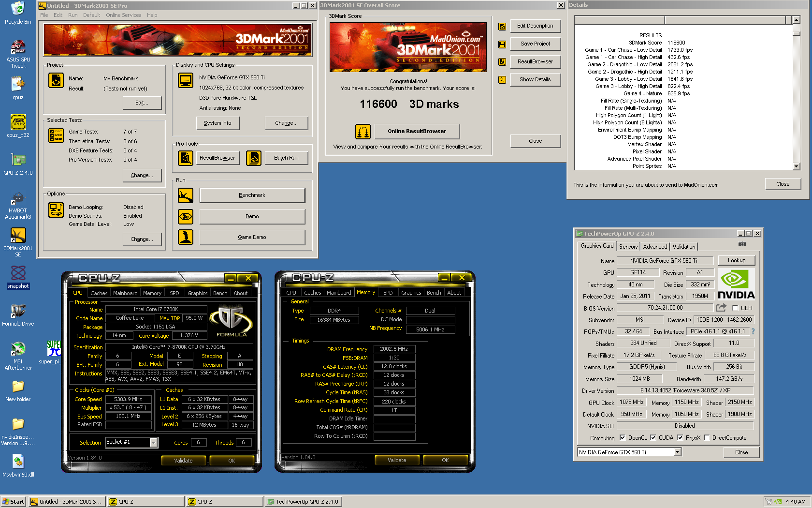The image size is (812, 508).
Task: Click the Windows Start button
Action: tap(14, 502)
